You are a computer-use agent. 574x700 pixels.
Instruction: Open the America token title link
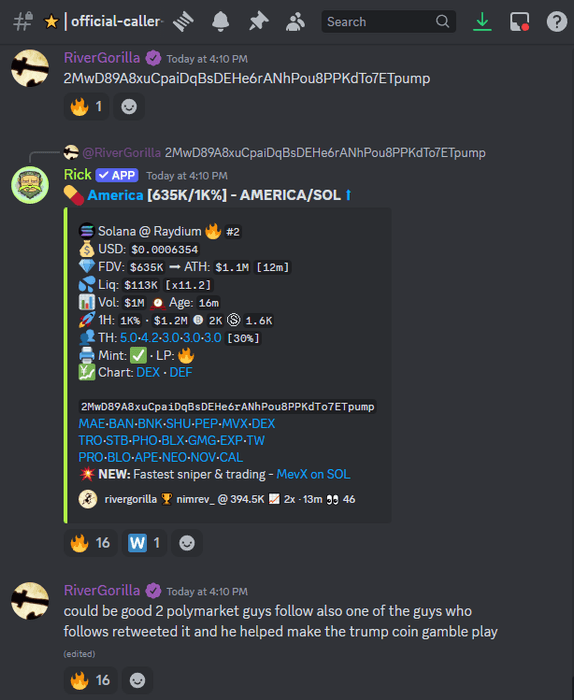tap(115, 195)
